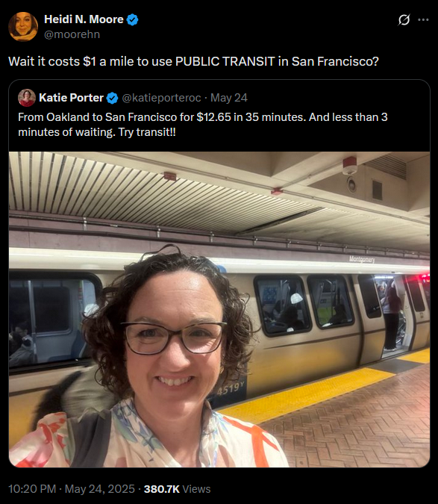Viewport: 438px width, 504px height.
Task: Open the @katieporteroc handle
Action: point(161,98)
